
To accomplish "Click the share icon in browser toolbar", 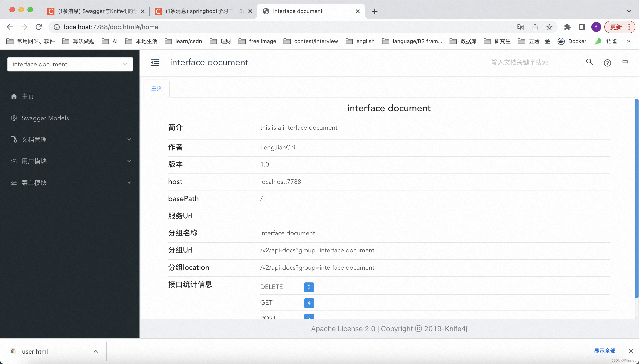I will click(535, 27).
